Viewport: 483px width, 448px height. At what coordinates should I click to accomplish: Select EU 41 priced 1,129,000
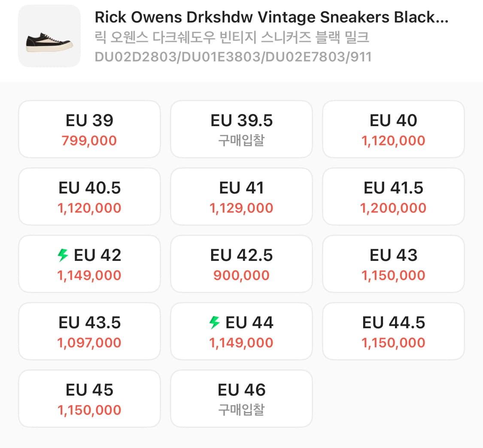pyautogui.click(x=241, y=197)
